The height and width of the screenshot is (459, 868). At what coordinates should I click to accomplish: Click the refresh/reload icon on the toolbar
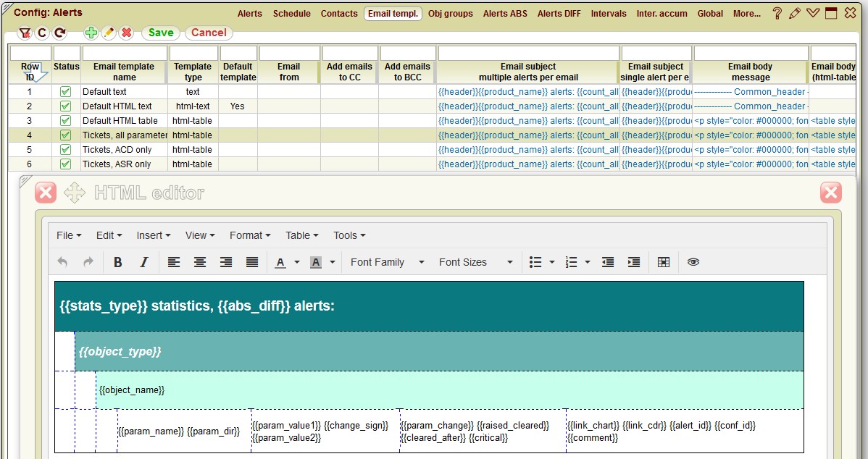[59, 33]
